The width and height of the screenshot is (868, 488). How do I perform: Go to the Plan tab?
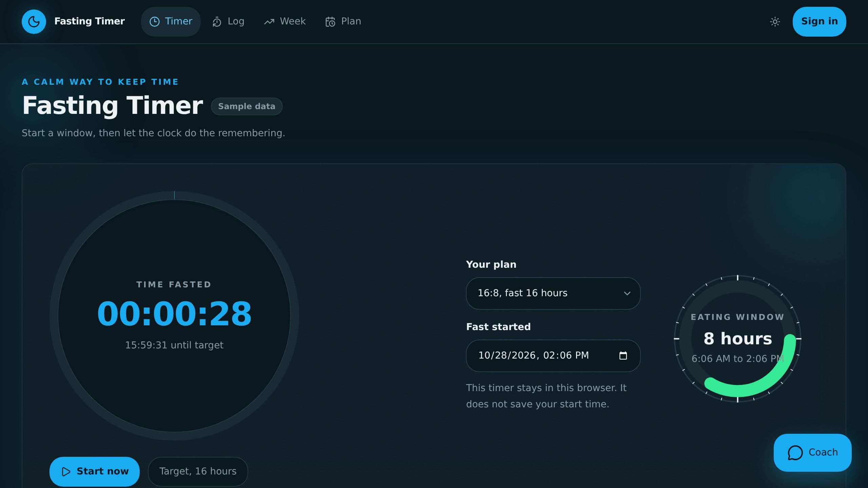[343, 22]
